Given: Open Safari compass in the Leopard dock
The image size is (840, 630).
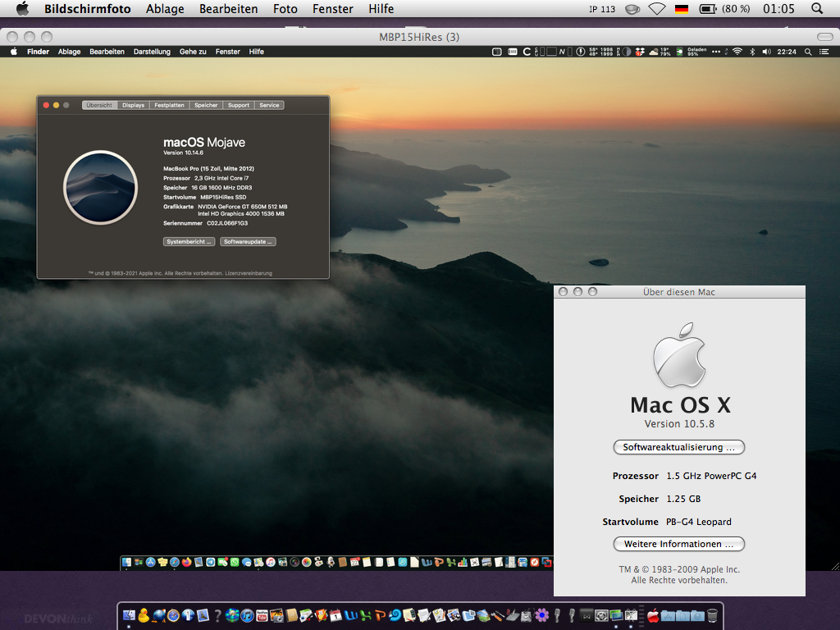Looking at the screenshot, I should tap(173, 615).
